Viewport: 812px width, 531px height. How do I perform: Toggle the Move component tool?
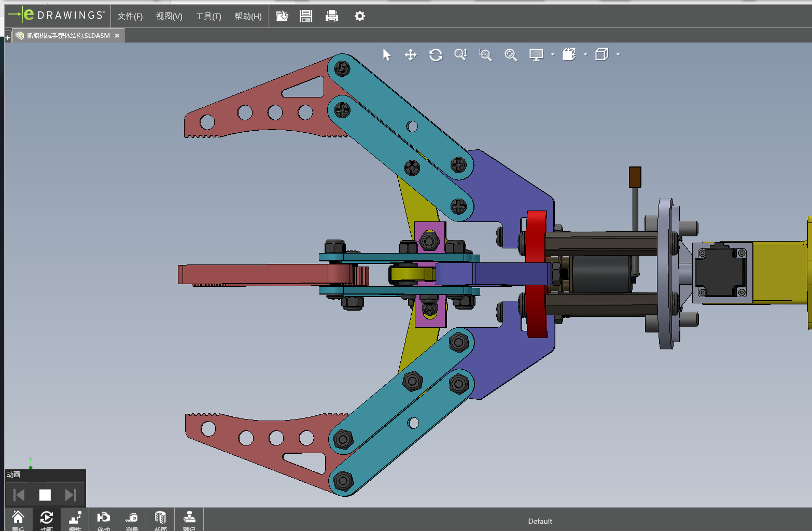[x=104, y=519]
